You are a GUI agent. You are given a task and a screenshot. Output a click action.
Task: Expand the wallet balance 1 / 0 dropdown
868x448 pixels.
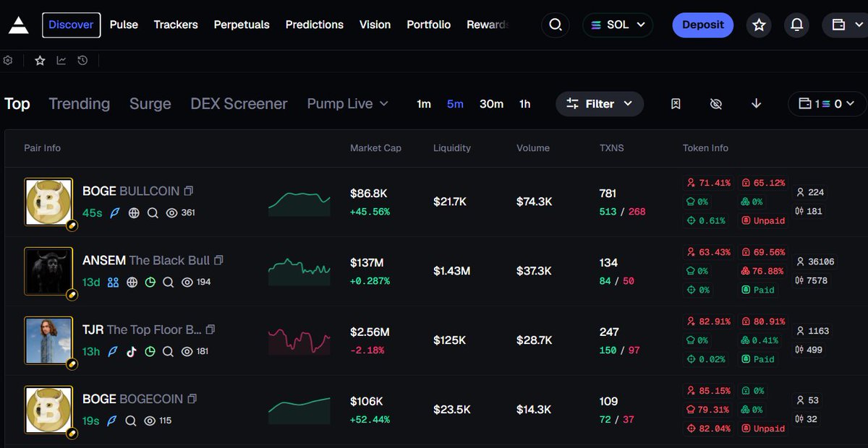pyautogui.click(x=827, y=104)
